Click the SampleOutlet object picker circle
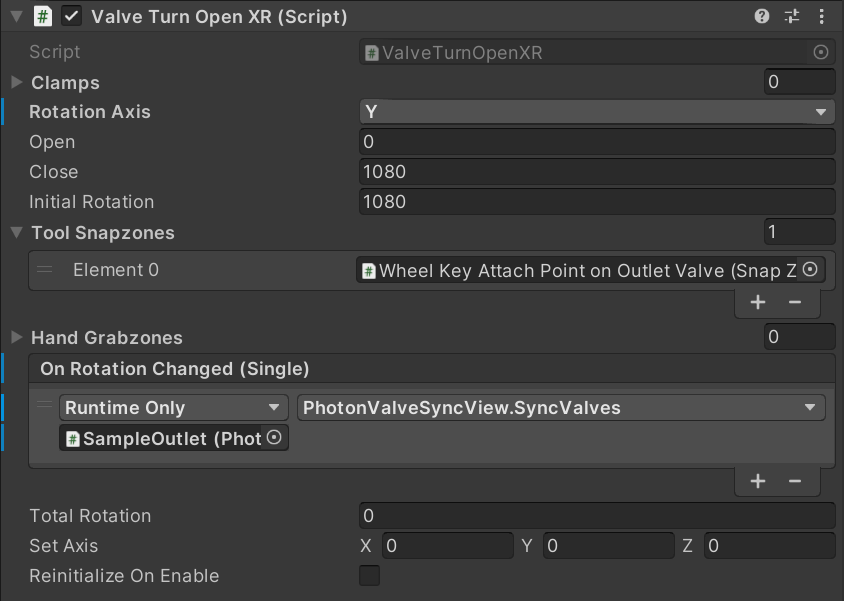 coord(274,438)
